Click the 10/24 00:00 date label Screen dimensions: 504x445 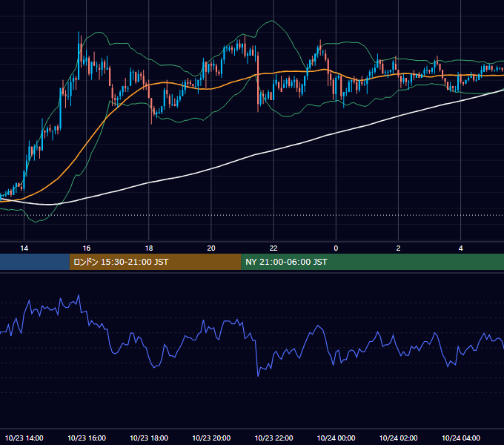pos(336,438)
